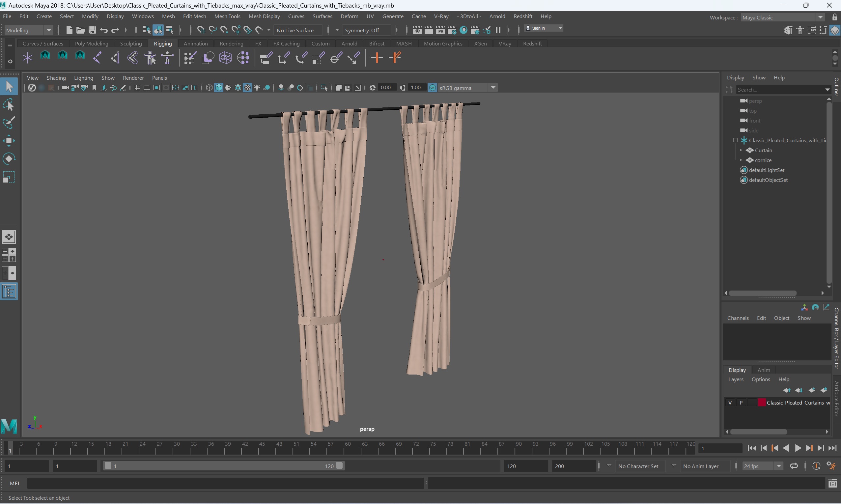Click the Snap to grids magnet icon
The height and width of the screenshot is (504, 841).
[x=201, y=30]
